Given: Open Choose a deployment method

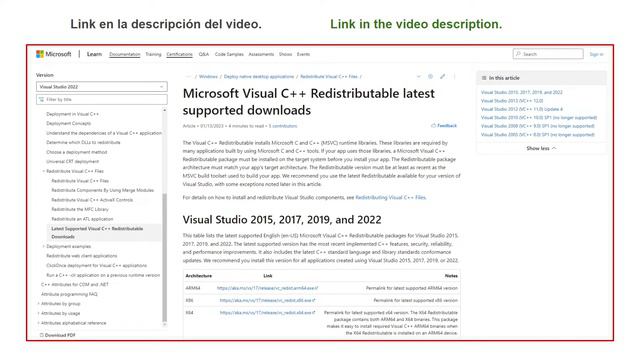Looking at the screenshot, I should pyautogui.click(x=77, y=152).
